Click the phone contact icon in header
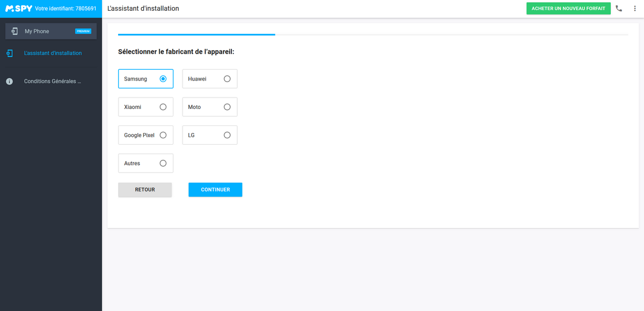Viewport: 644px width, 311px height. [619, 9]
